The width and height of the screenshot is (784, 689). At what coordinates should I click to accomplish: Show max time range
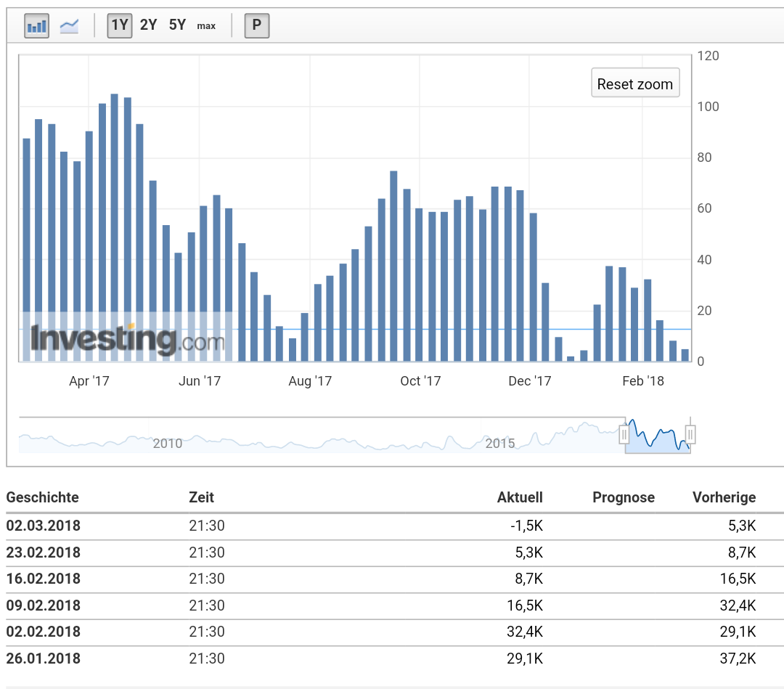coord(206,26)
